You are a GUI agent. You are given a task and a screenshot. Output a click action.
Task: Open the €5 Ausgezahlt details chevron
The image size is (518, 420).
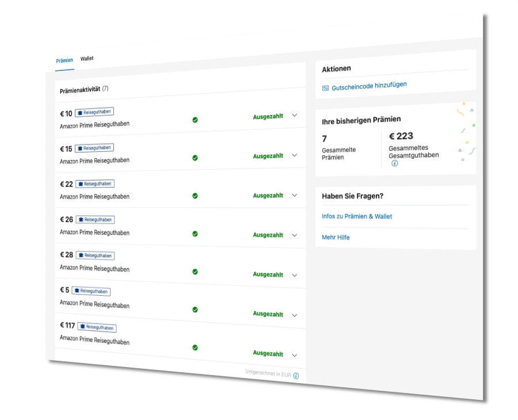coord(294,315)
